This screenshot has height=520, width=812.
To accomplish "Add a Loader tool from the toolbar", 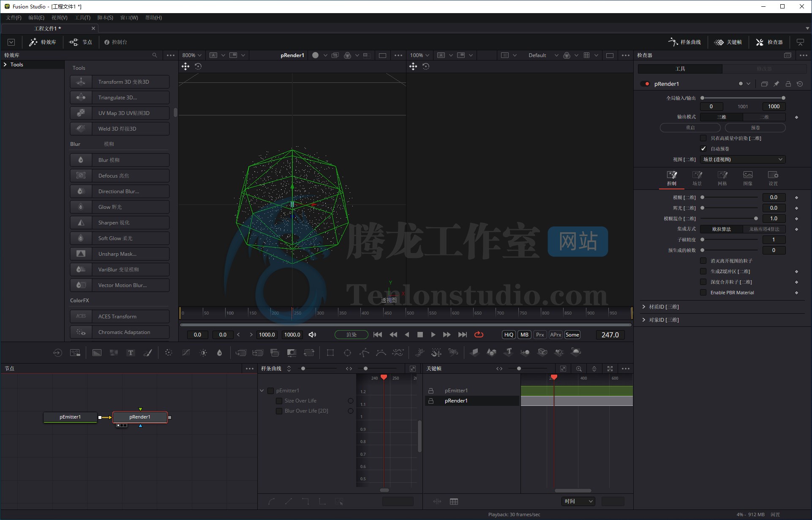I will 57,353.
